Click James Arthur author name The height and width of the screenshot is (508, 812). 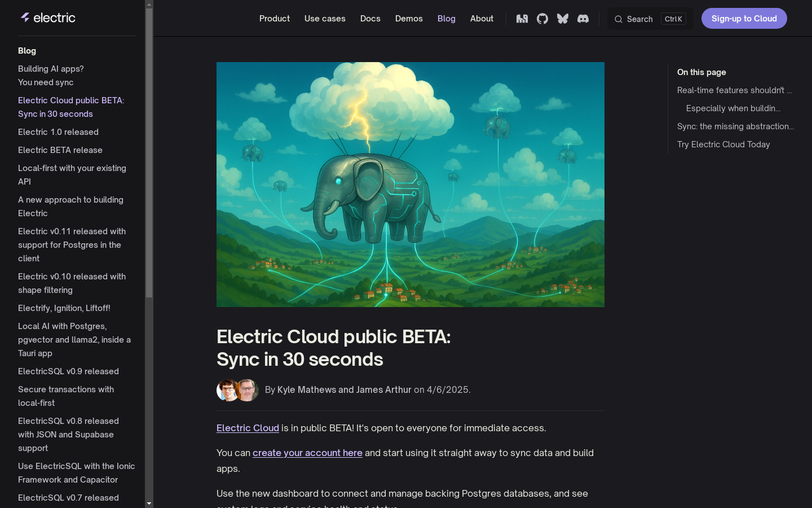point(384,389)
